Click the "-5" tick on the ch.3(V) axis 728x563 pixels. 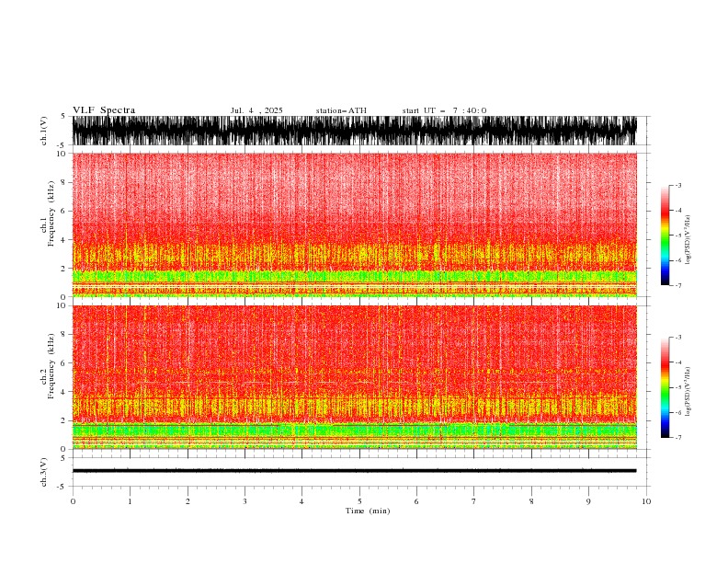tap(62, 487)
